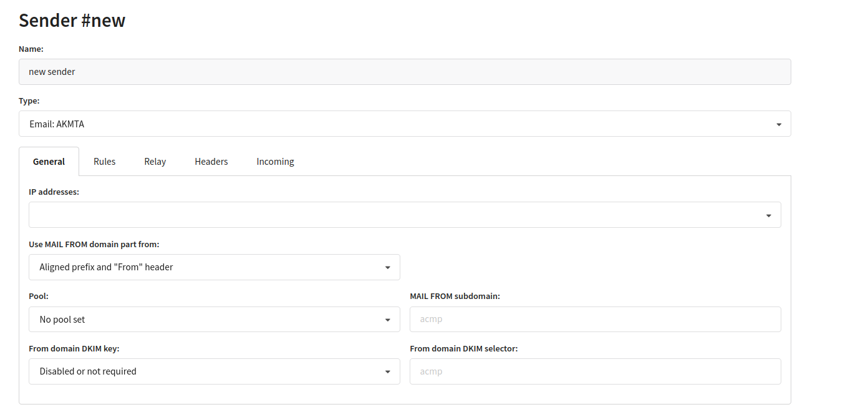Switch to the Rules tab
Screen dimensions: 868x412
pos(104,162)
